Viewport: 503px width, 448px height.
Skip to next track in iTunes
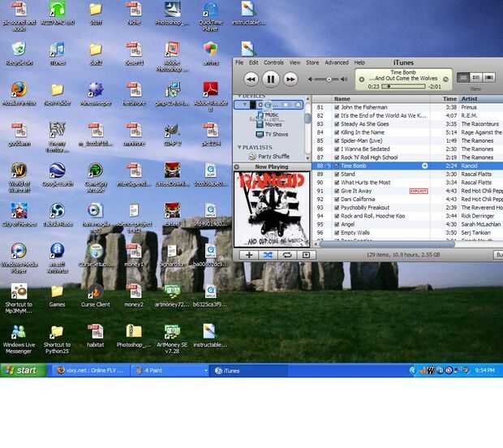pos(290,79)
